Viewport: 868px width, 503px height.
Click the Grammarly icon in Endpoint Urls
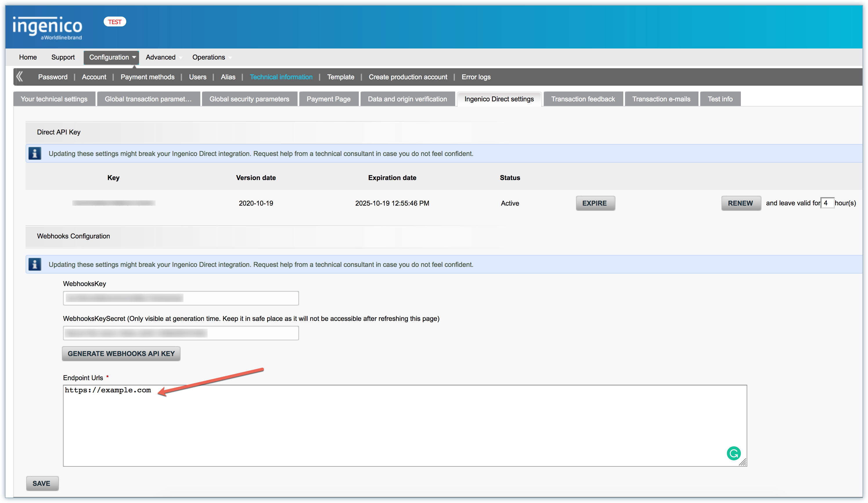point(733,453)
